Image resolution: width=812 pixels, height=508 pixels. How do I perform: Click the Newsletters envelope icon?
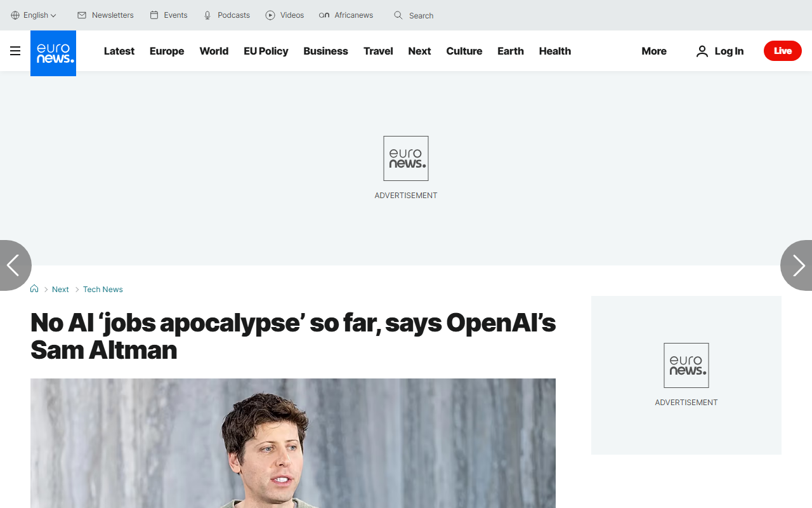[x=82, y=15]
